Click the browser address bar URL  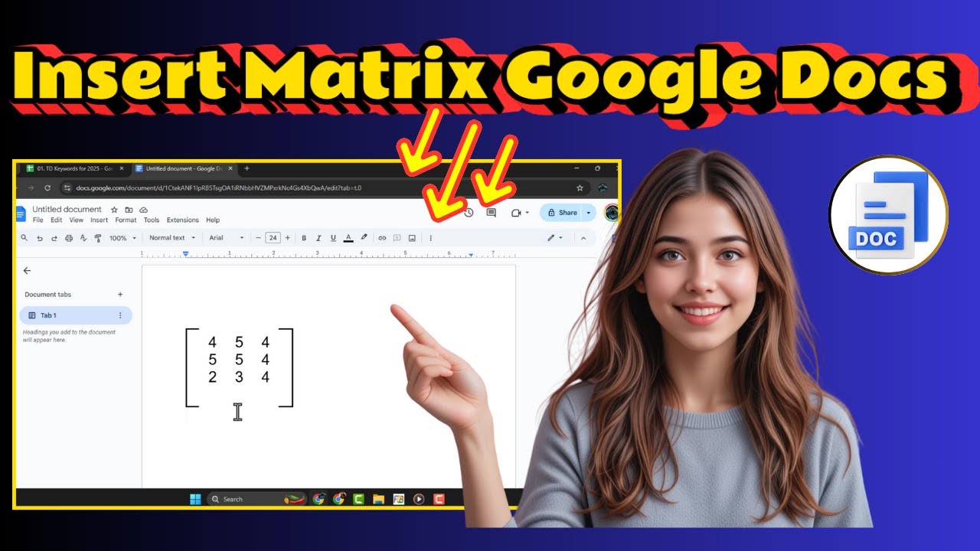[x=218, y=187]
